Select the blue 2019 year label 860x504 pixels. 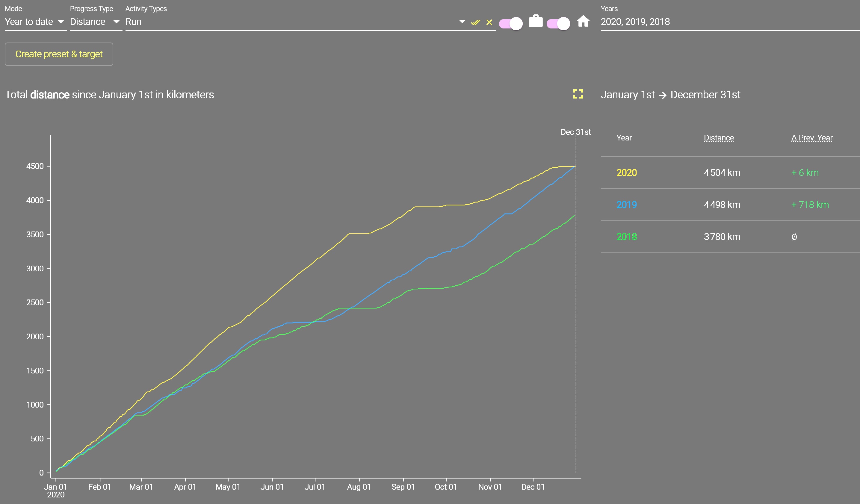point(626,205)
